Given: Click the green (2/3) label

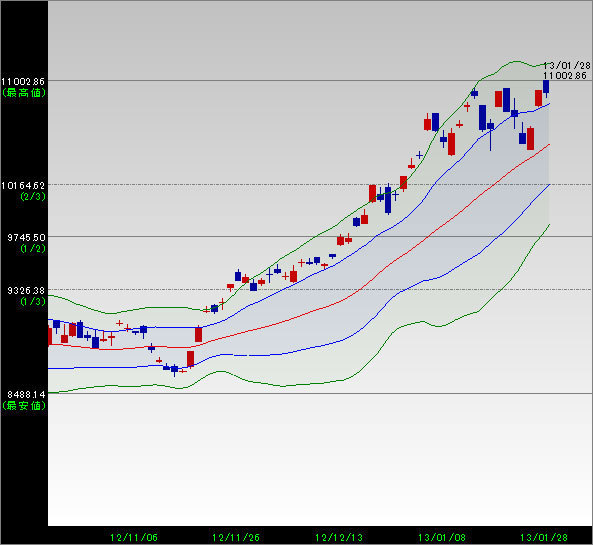Looking at the screenshot, I should click(x=33, y=196).
